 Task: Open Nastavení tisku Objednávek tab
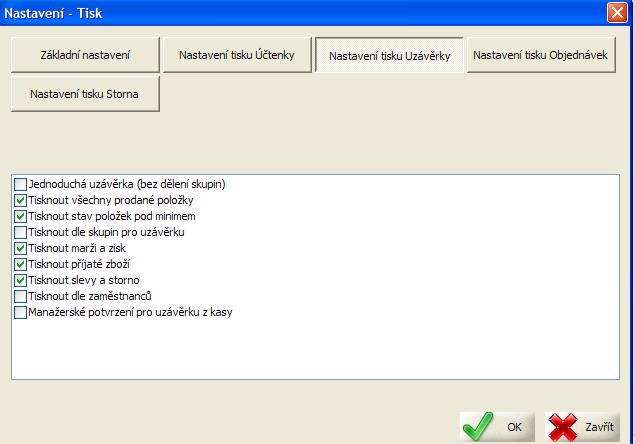coord(541,55)
